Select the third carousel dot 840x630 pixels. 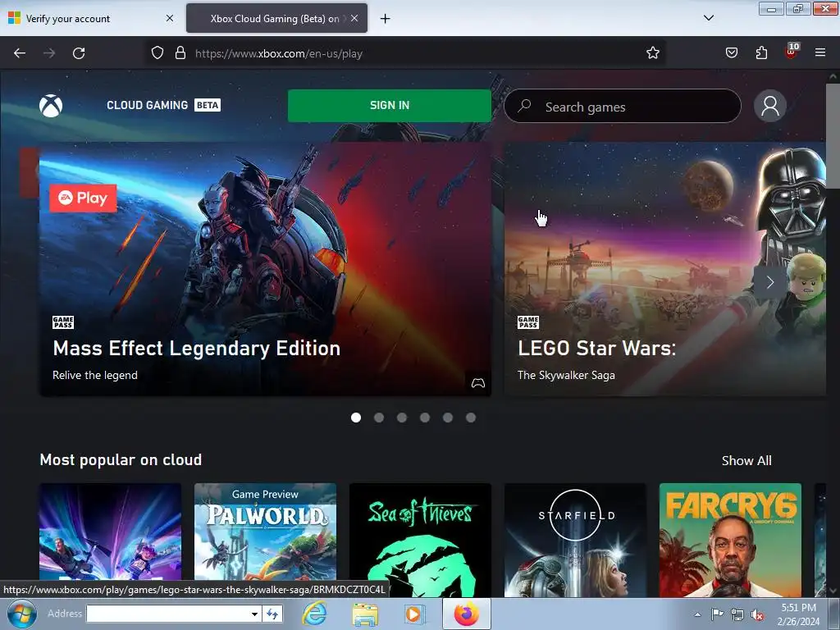pos(402,418)
